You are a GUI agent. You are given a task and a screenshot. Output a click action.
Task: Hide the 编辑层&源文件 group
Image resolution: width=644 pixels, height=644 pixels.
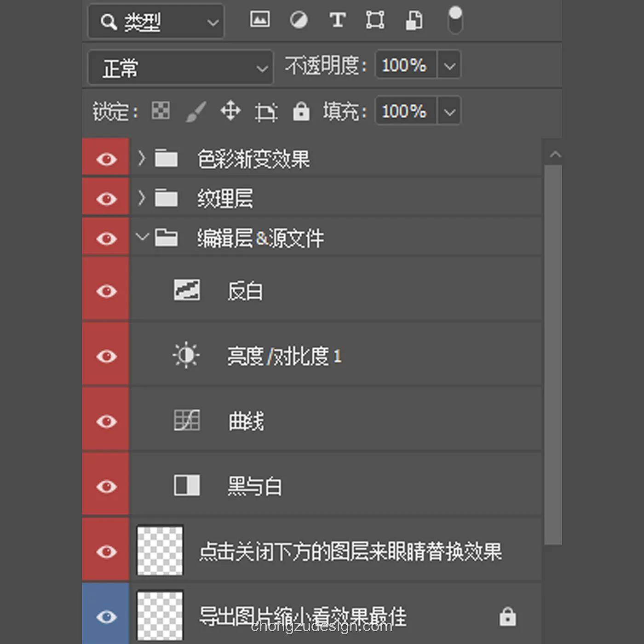click(x=106, y=239)
